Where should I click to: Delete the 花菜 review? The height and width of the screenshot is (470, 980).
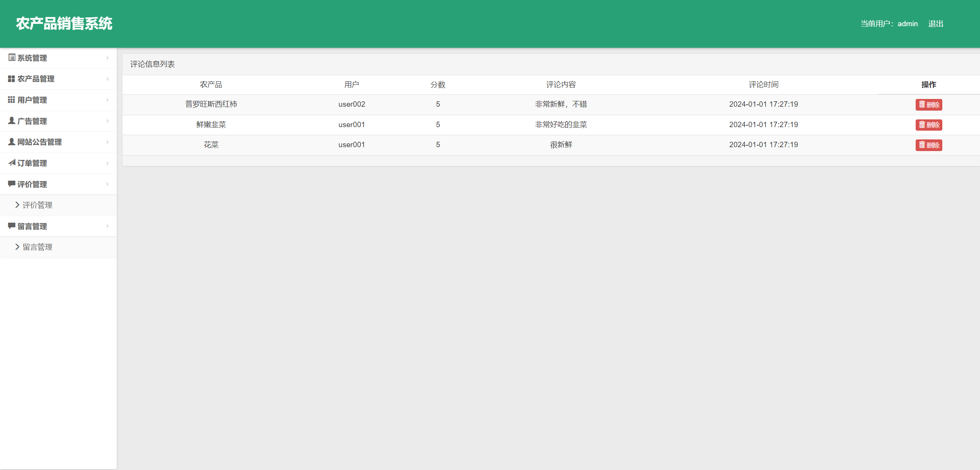point(928,145)
